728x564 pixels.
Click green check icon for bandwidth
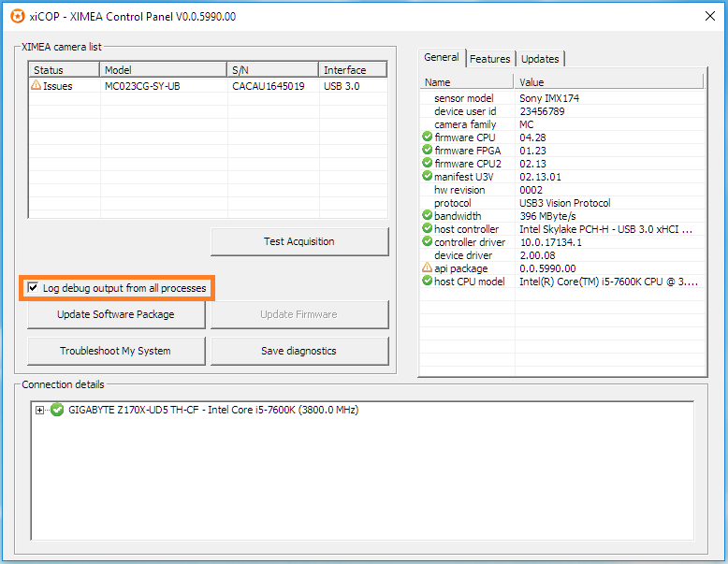point(427,215)
